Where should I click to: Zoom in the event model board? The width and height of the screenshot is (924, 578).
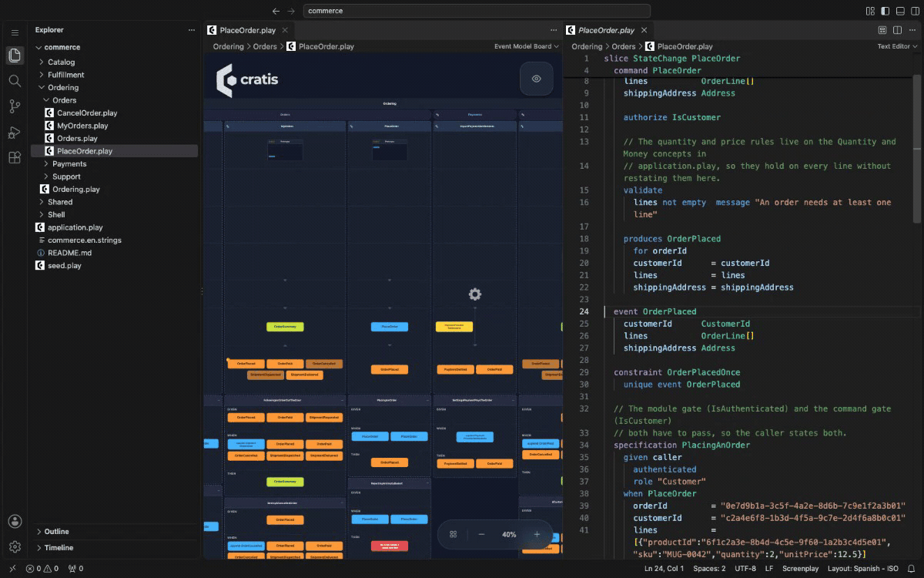click(x=537, y=534)
